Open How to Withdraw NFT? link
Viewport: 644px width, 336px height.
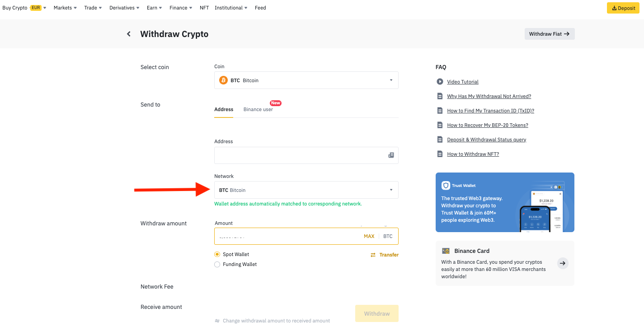(473, 154)
